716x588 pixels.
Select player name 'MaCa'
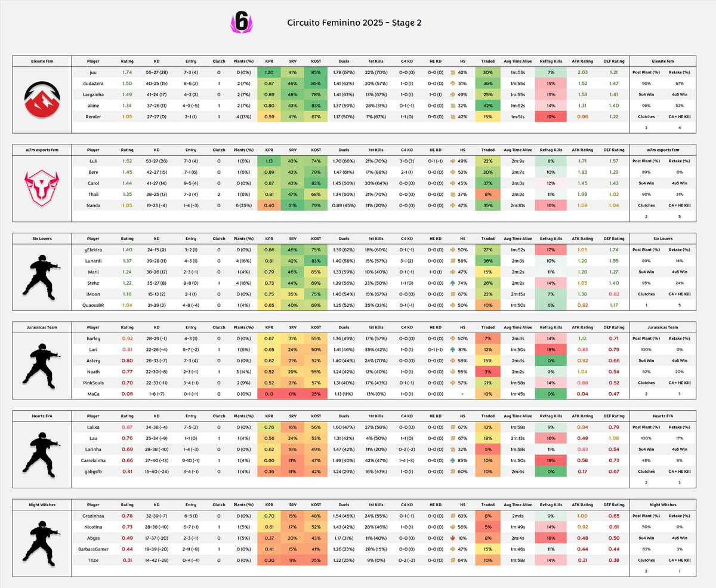tap(92, 393)
